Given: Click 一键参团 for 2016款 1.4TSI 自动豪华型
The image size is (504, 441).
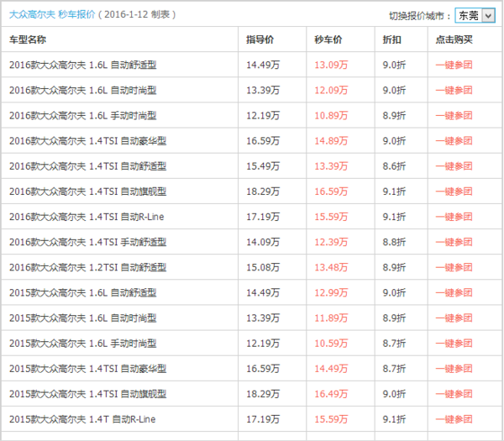Looking at the screenshot, I should (454, 141).
